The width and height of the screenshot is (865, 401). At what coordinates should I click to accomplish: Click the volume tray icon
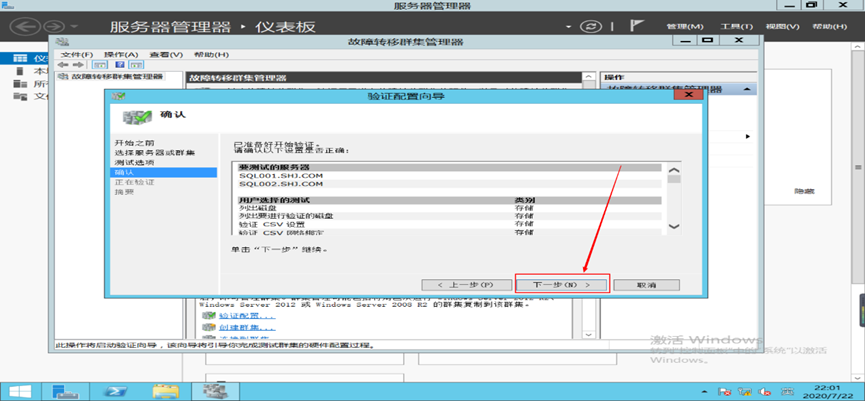tap(764, 392)
